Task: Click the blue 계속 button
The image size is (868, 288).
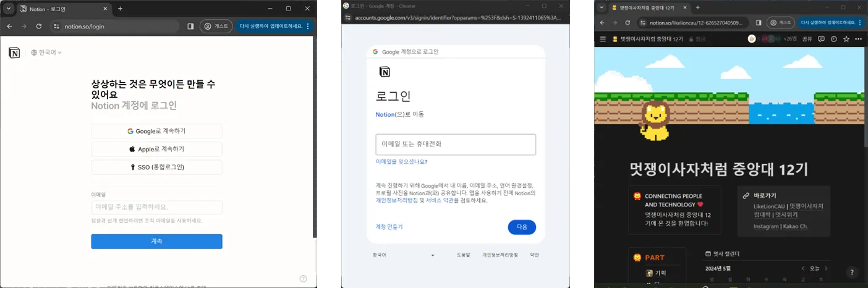Action: [156, 242]
